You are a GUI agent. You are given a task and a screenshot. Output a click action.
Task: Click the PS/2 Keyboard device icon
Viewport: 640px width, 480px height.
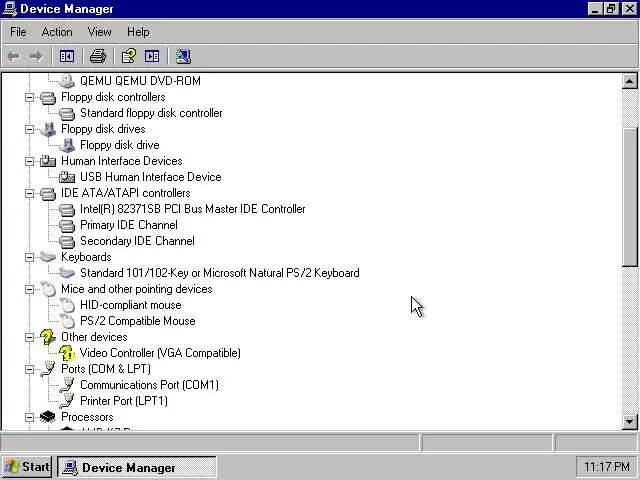[x=67, y=273]
